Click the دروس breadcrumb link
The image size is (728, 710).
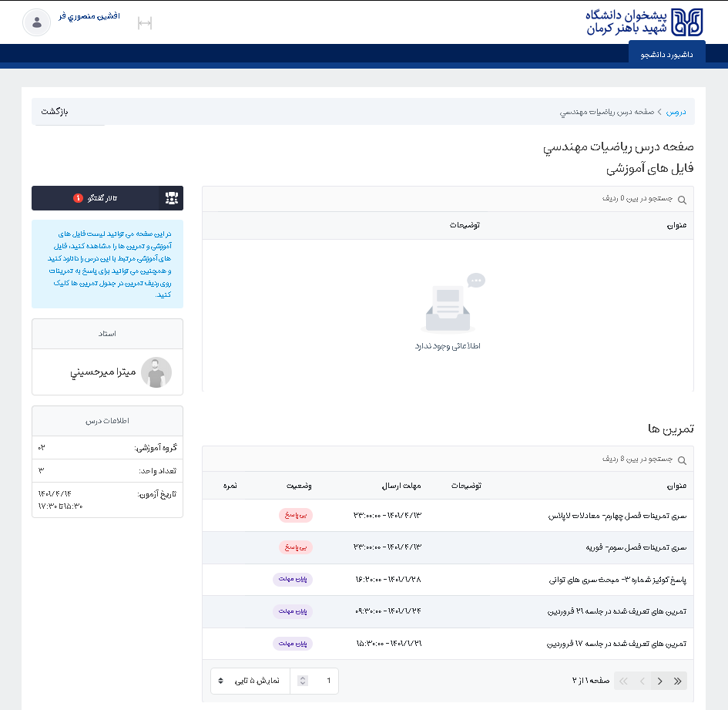coord(676,112)
